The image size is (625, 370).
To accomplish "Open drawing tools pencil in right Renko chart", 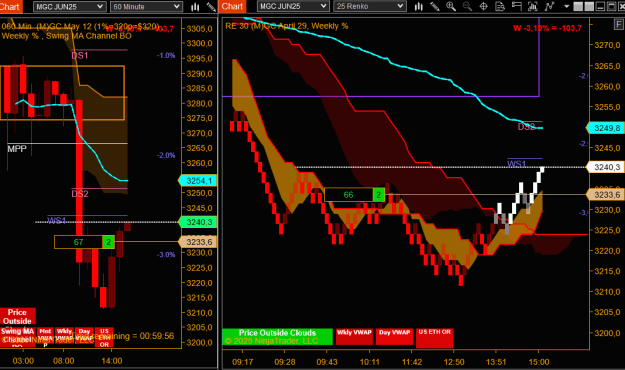I will coord(434,6).
